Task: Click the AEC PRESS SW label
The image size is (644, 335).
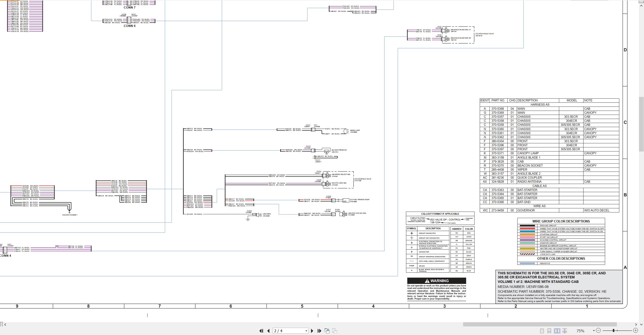Action: [339, 150]
